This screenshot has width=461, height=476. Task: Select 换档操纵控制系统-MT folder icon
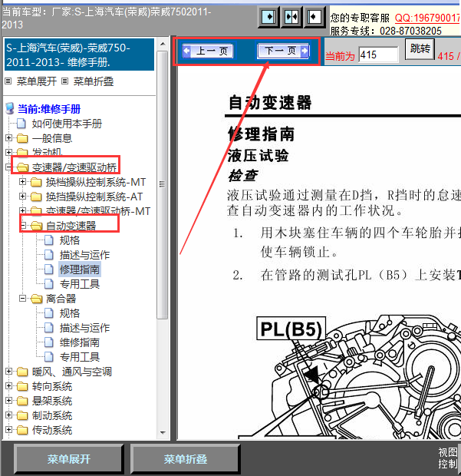(x=36, y=182)
